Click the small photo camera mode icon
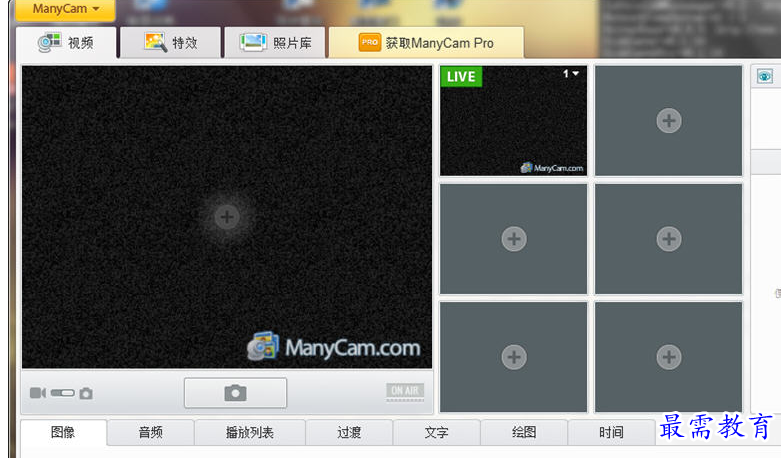This screenshot has height=458, width=781. (x=86, y=393)
